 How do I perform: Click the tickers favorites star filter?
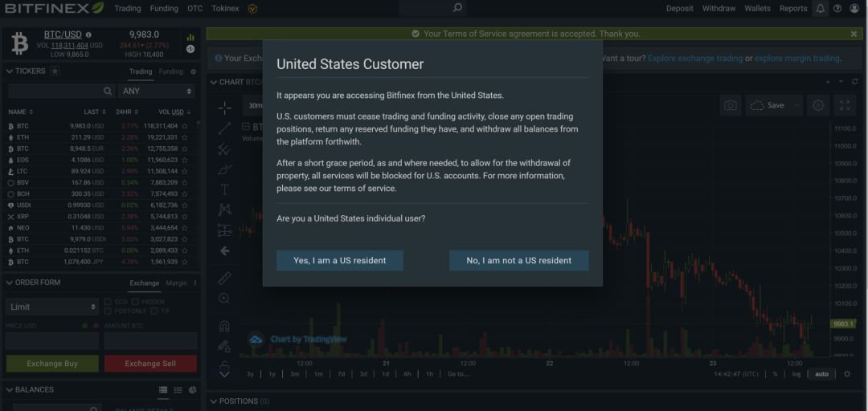click(55, 71)
